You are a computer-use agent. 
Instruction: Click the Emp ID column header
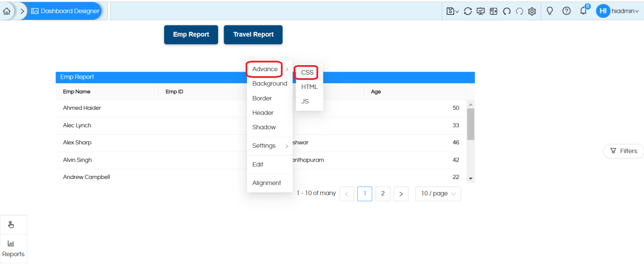pos(174,92)
